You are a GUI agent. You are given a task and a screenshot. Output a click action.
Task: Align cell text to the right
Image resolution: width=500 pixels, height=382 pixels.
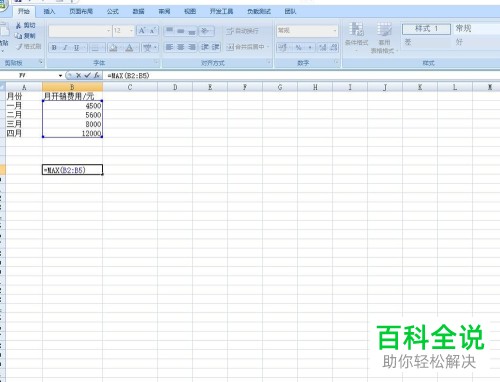point(192,47)
